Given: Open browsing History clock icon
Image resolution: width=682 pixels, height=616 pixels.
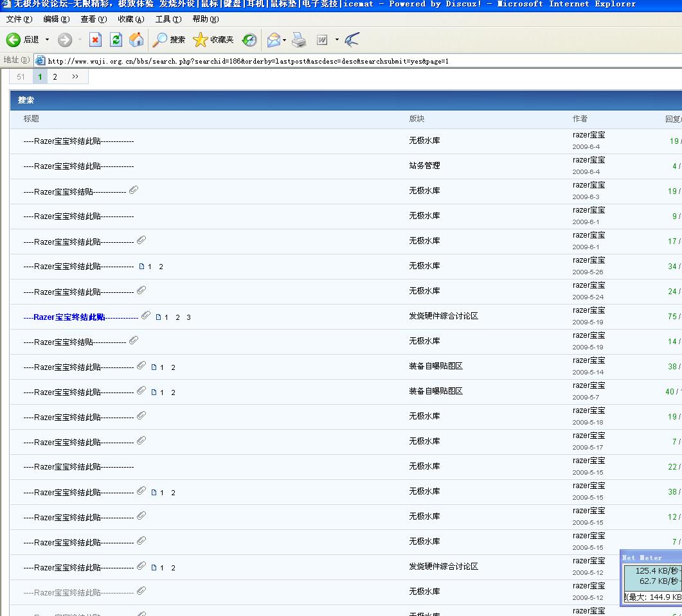Looking at the screenshot, I should tap(249, 40).
